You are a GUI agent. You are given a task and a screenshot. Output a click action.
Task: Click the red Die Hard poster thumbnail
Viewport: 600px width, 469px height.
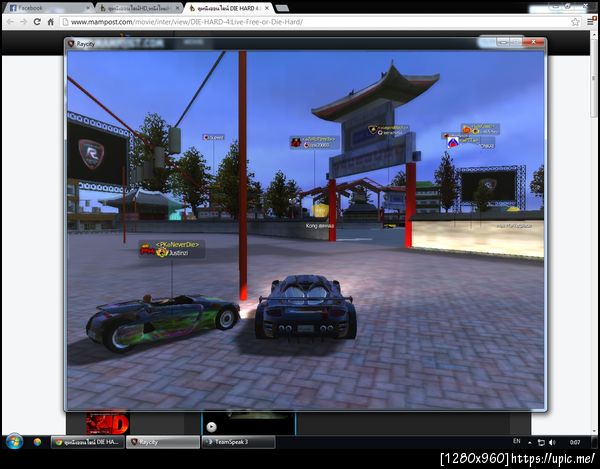107,423
